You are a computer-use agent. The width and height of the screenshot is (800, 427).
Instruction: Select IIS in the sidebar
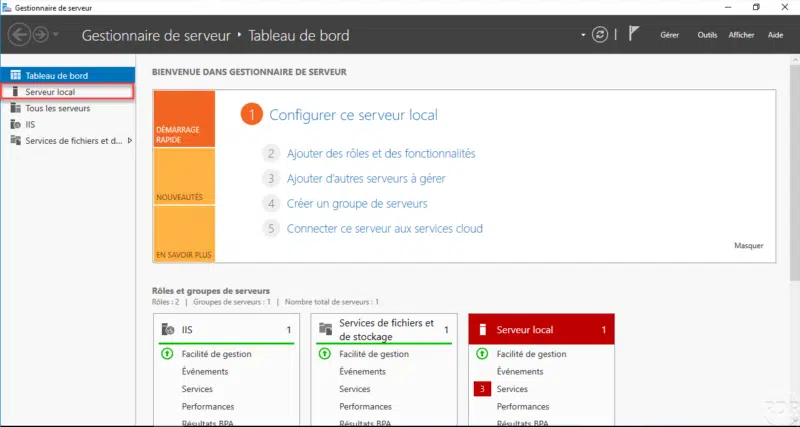[68, 124]
